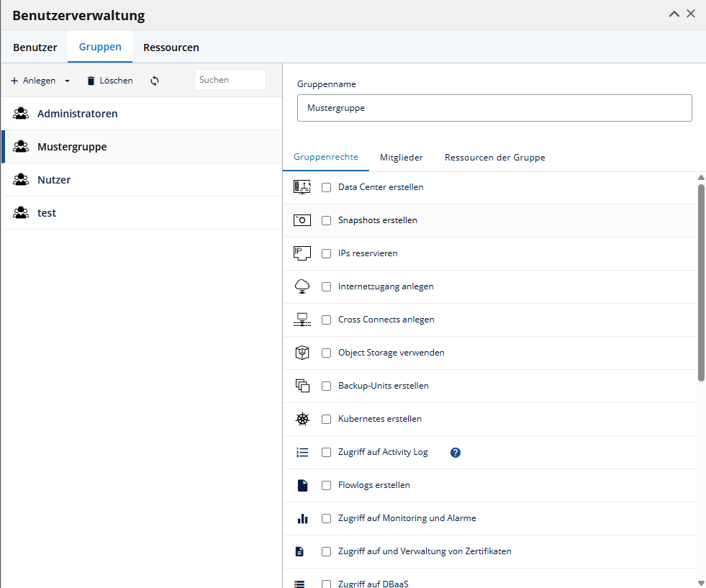Click the Internetzugang cloud icon
The width and height of the screenshot is (706, 588).
[x=302, y=286]
